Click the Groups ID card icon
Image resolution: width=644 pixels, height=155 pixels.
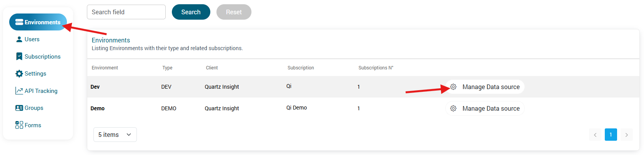click(x=19, y=108)
